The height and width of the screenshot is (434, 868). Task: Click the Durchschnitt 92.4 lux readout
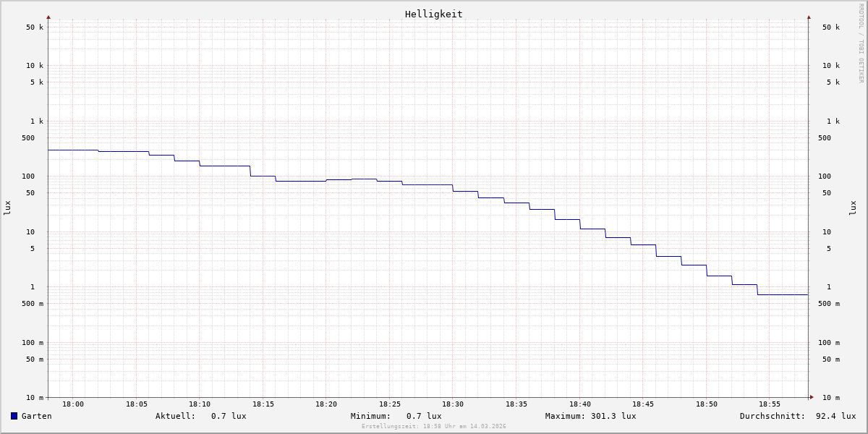[798, 416]
